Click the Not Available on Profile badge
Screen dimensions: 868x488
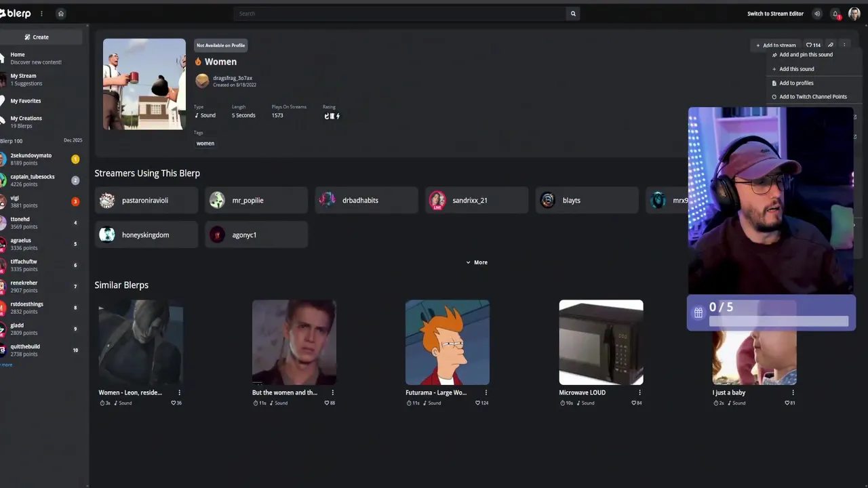(220, 45)
